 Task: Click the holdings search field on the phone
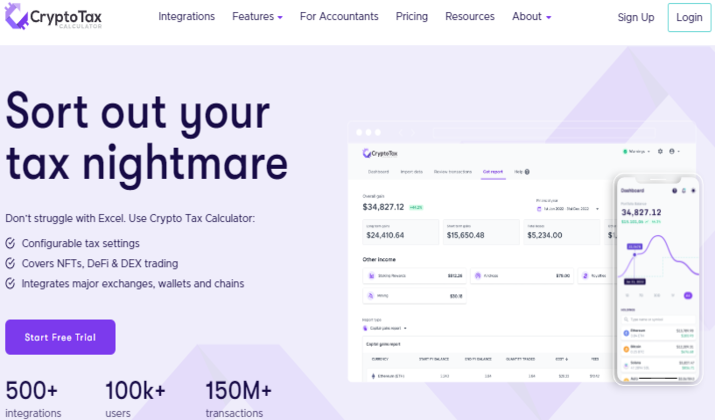click(x=658, y=319)
